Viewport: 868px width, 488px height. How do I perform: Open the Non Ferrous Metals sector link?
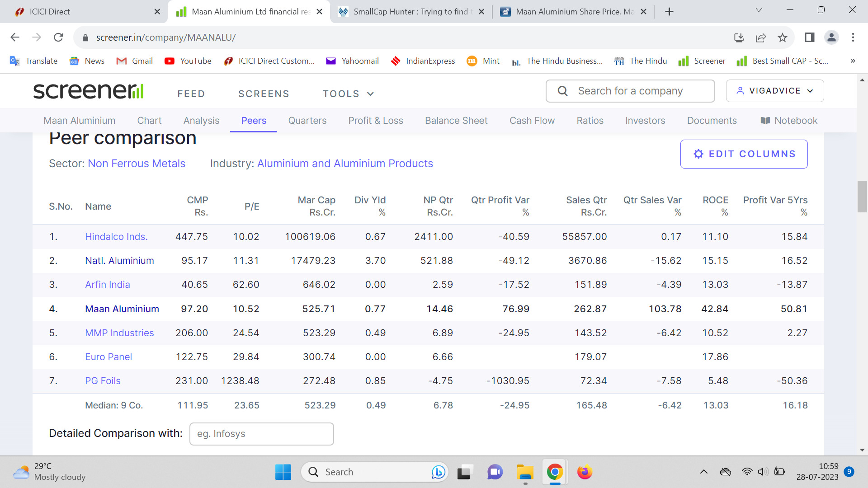pos(137,164)
